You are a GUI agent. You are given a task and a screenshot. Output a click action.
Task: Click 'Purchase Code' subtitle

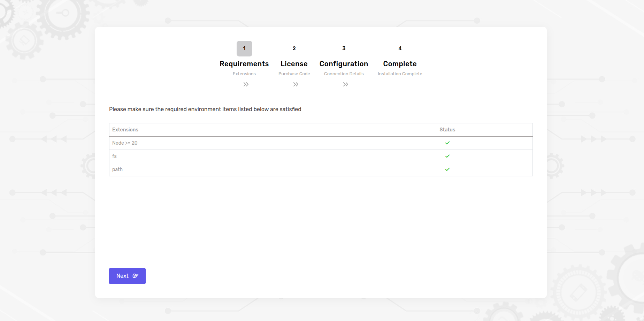point(294,74)
